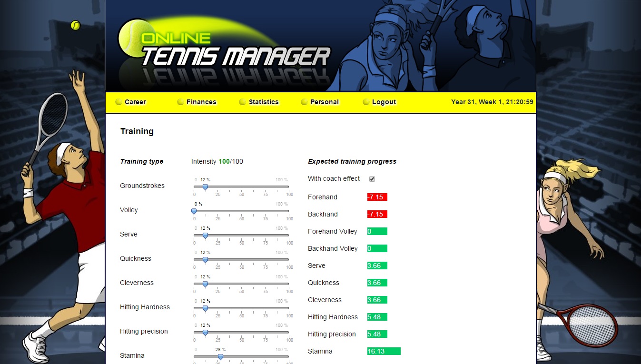This screenshot has width=641, height=364.
Task: Click the yellow ball beside Statistics
Action: pos(242,102)
